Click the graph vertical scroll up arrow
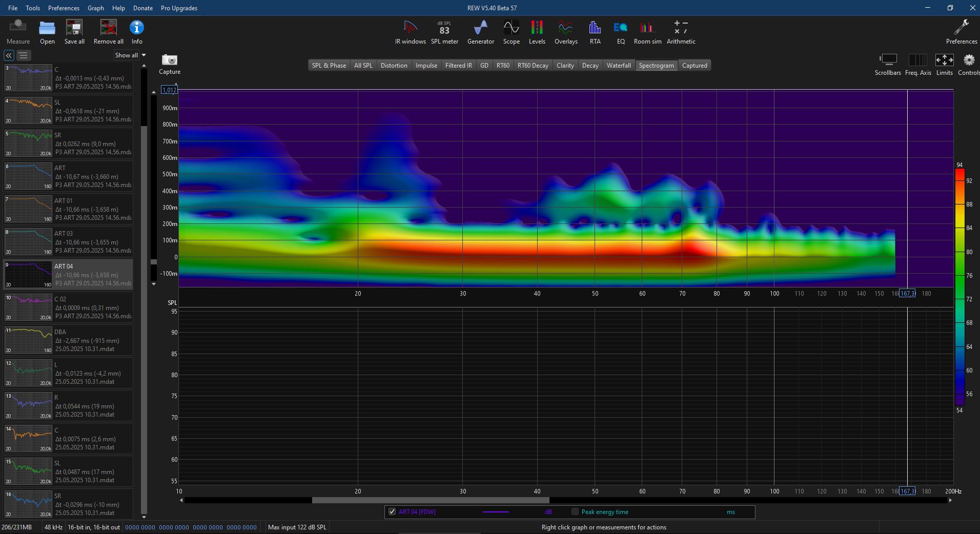The height and width of the screenshot is (534, 980). click(154, 92)
